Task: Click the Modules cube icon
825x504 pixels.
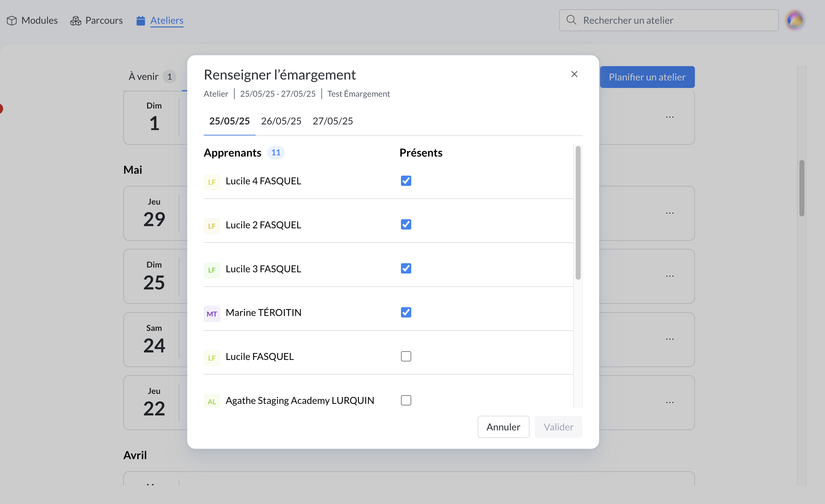Action: [x=12, y=21]
